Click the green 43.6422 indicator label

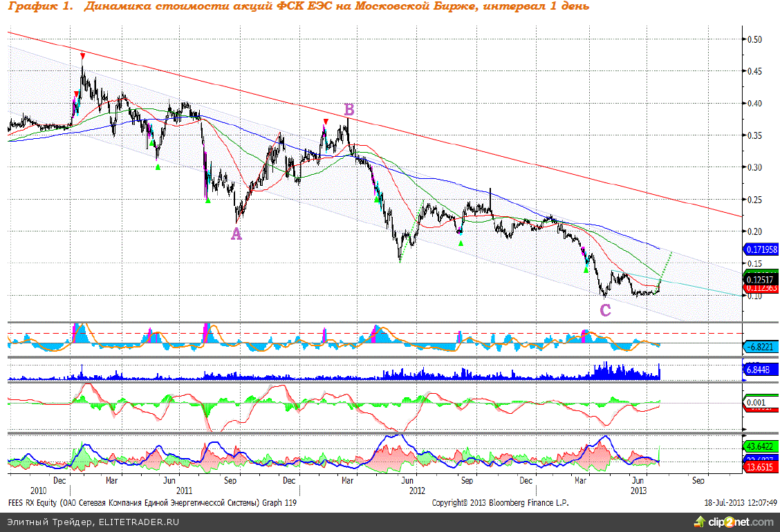tap(759, 447)
